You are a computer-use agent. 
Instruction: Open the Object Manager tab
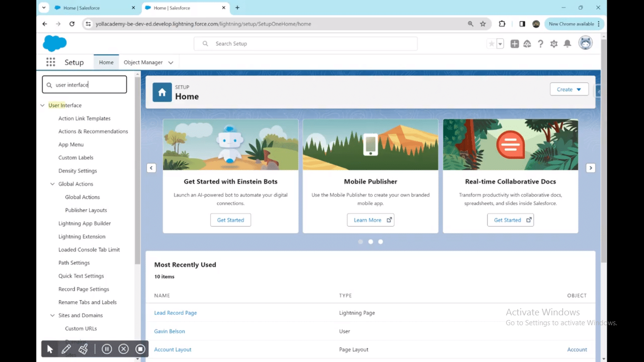tap(143, 62)
